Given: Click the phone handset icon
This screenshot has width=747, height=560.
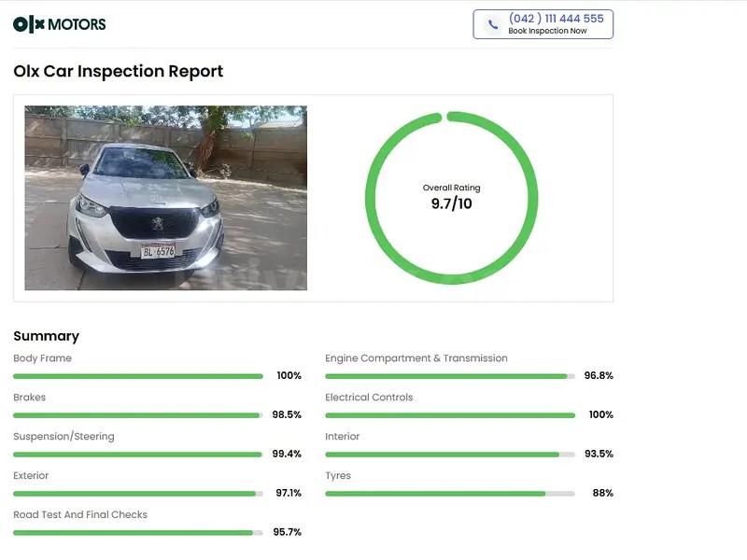Looking at the screenshot, I should click(x=492, y=23).
